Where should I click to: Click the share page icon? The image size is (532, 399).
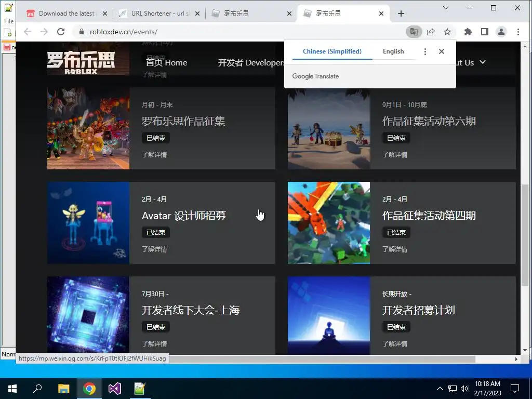[431, 32]
